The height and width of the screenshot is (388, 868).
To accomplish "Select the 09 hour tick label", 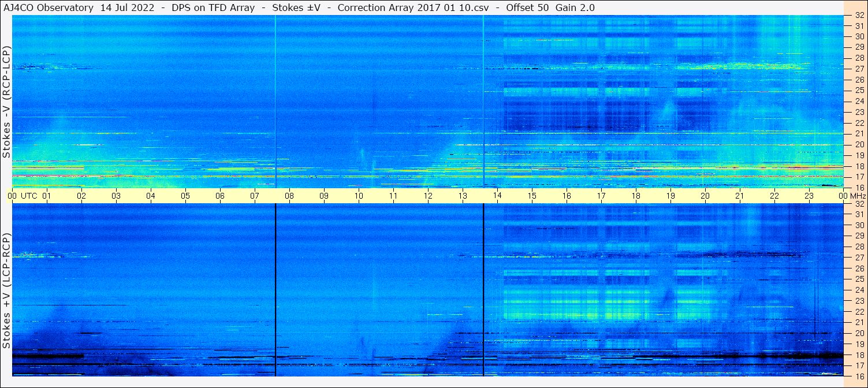I will pos(324,196).
